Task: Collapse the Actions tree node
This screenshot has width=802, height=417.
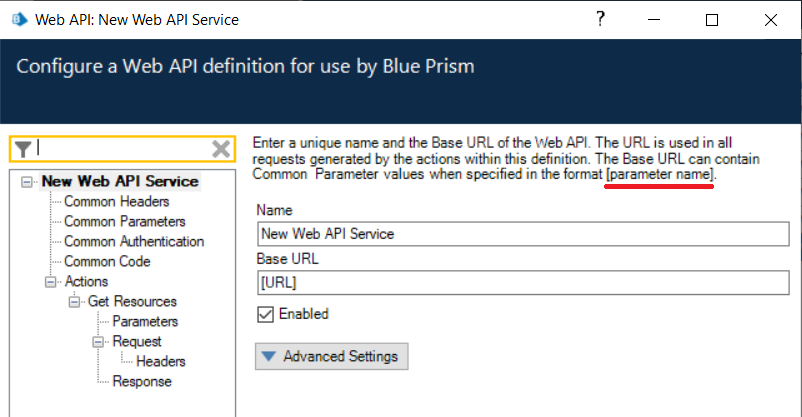Action: point(50,282)
